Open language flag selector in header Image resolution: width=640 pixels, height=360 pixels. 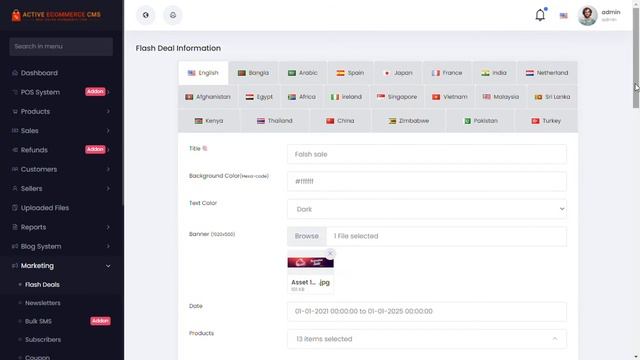[x=564, y=16]
